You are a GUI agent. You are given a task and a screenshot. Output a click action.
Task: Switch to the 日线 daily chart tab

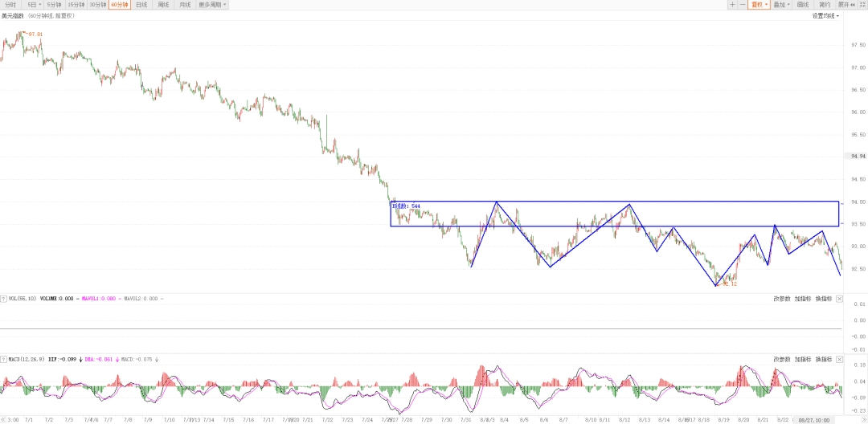pyautogui.click(x=141, y=5)
